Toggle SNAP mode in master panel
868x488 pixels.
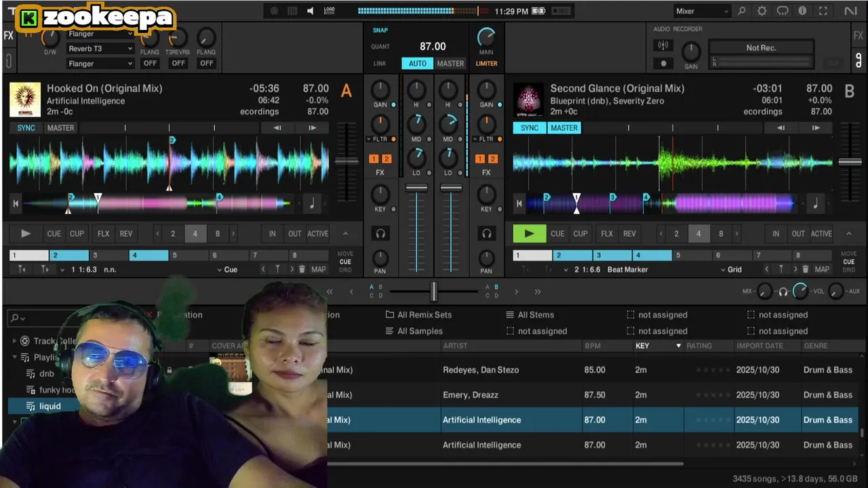[x=380, y=30]
